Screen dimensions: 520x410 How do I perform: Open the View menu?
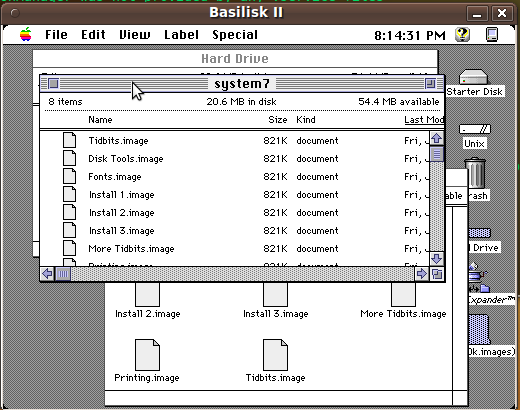point(135,35)
